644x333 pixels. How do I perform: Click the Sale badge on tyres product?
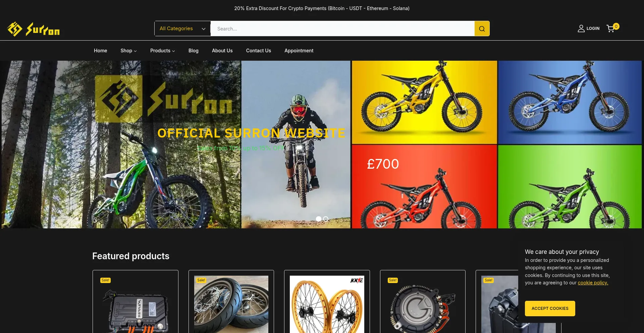point(201,280)
